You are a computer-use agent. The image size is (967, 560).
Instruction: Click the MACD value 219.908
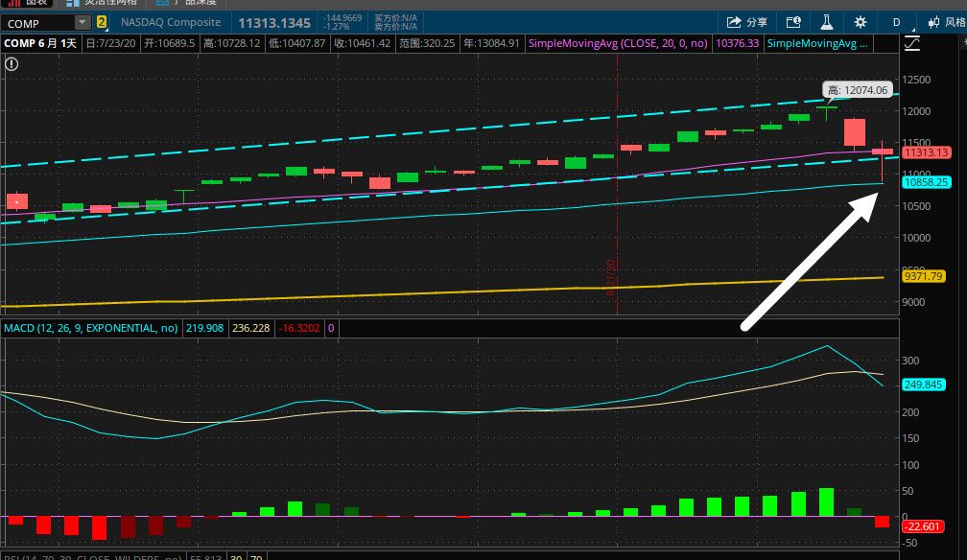[204, 328]
